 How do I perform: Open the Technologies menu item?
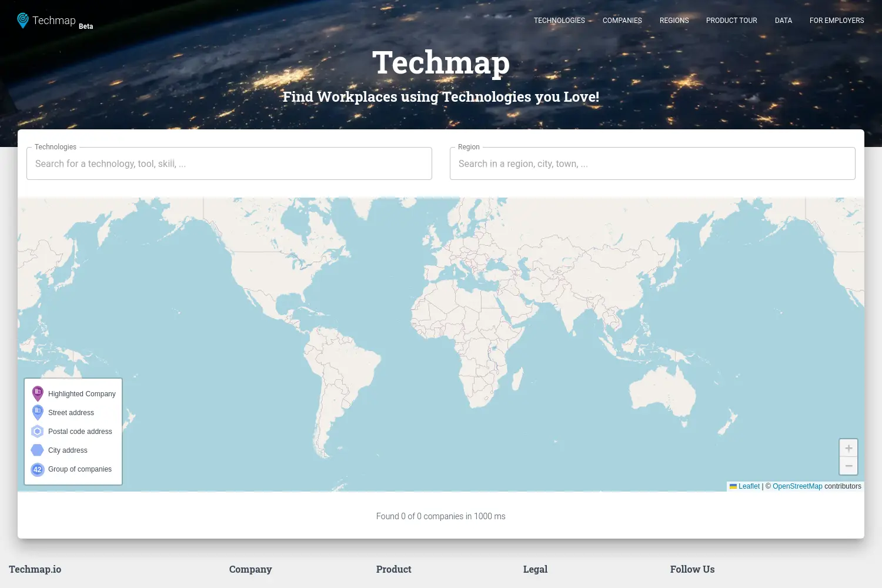(x=559, y=21)
